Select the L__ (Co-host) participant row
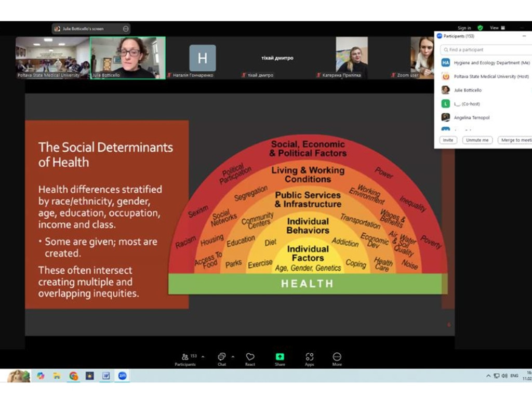532x399 pixels. tap(485, 104)
